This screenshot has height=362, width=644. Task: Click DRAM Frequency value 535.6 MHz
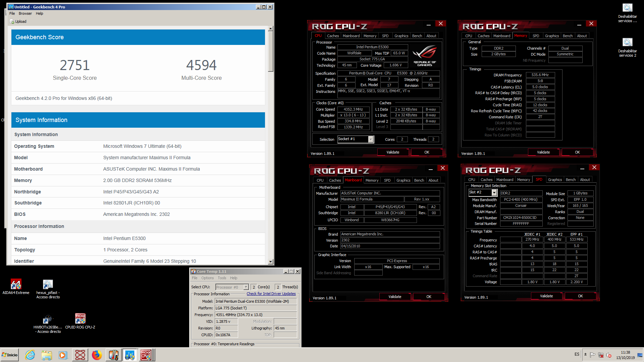pyautogui.click(x=540, y=75)
